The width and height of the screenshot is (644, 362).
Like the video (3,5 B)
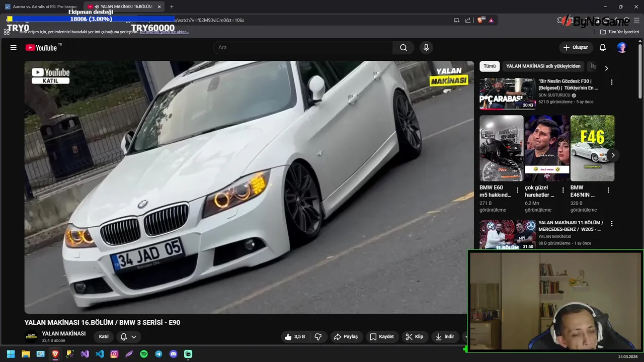tap(295, 337)
